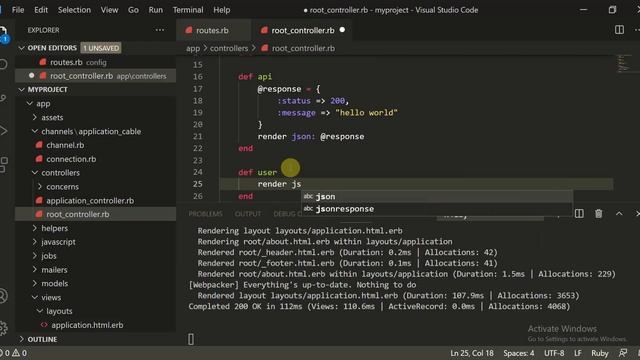Open Source Control view in activity bar
This screenshot has width=640, height=360.
3,98
